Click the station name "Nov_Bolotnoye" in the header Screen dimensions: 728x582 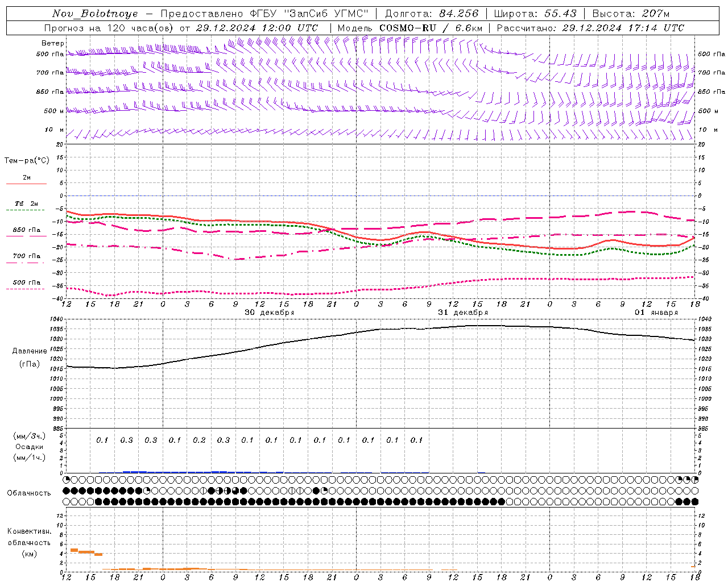[95, 14]
